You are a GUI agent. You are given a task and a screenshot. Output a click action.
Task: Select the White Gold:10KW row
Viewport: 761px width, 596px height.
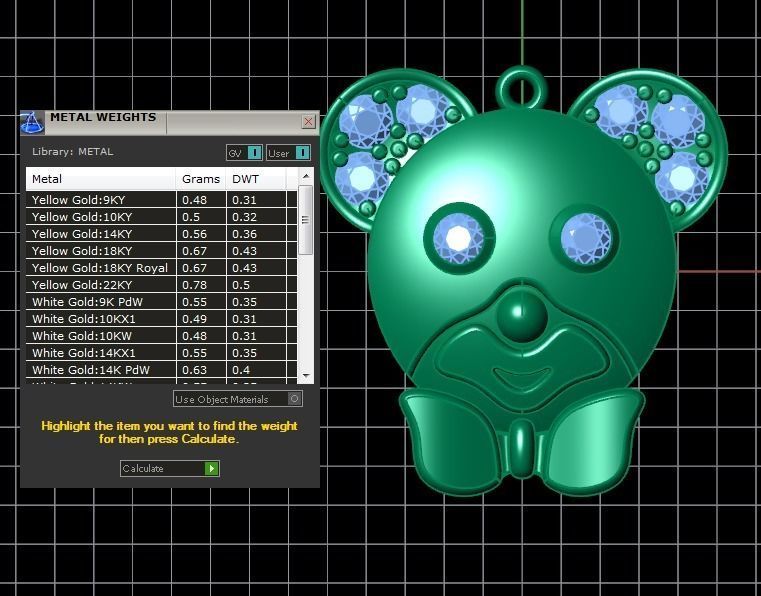click(x=161, y=335)
